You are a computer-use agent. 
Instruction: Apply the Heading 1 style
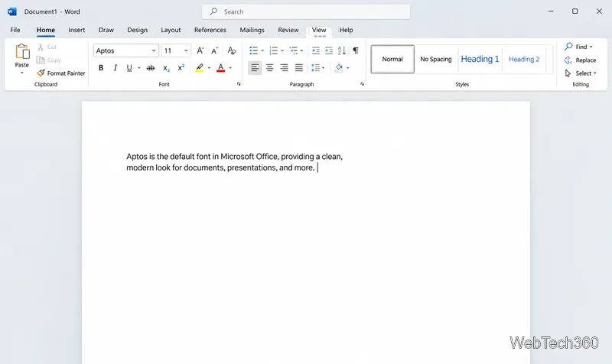click(x=480, y=59)
